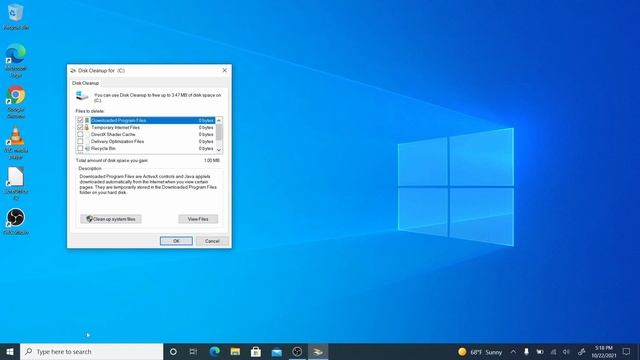The width and height of the screenshot is (640, 360).
Task: Check the Downloaded Program Files checkbox
Action: click(80, 120)
